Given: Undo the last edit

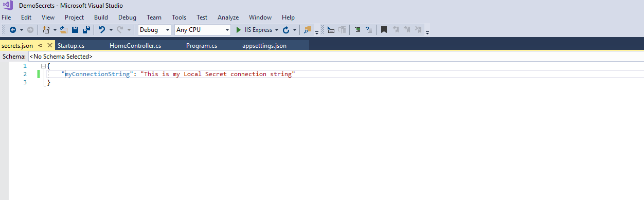Looking at the screenshot, I should (102, 30).
